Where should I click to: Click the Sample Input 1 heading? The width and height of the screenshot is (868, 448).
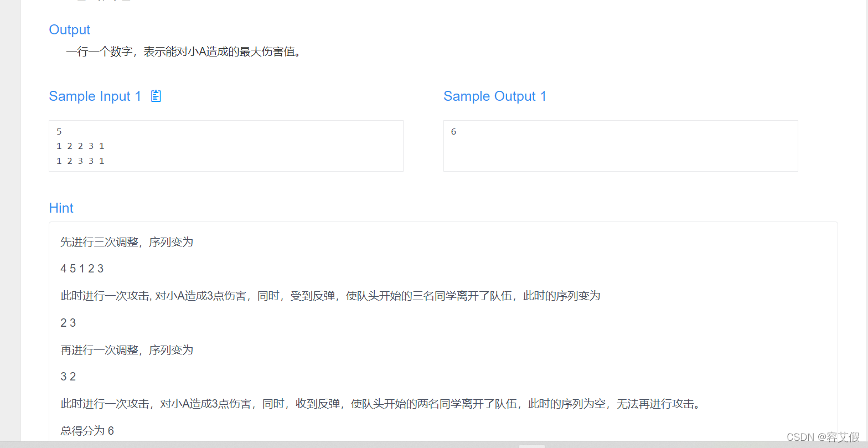95,96
